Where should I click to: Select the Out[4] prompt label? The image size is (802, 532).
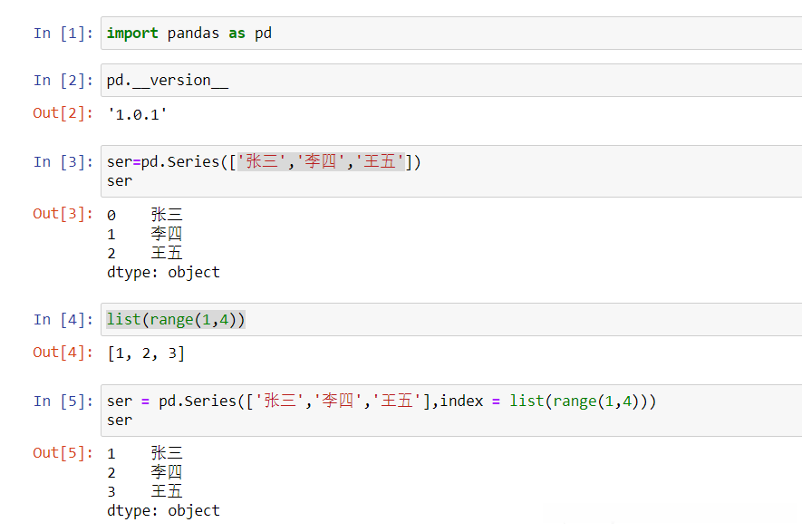63,352
